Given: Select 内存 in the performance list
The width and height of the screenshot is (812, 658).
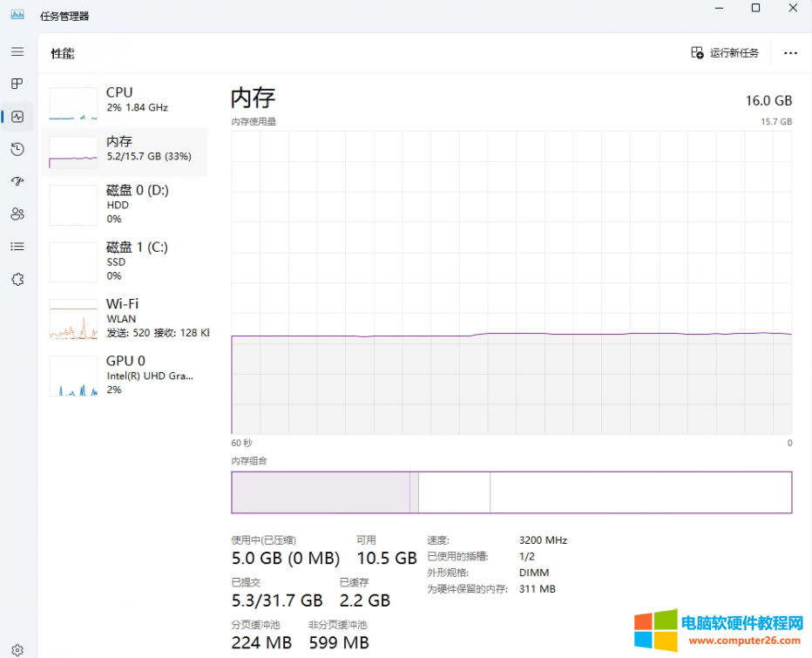Looking at the screenshot, I should tap(125, 149).
